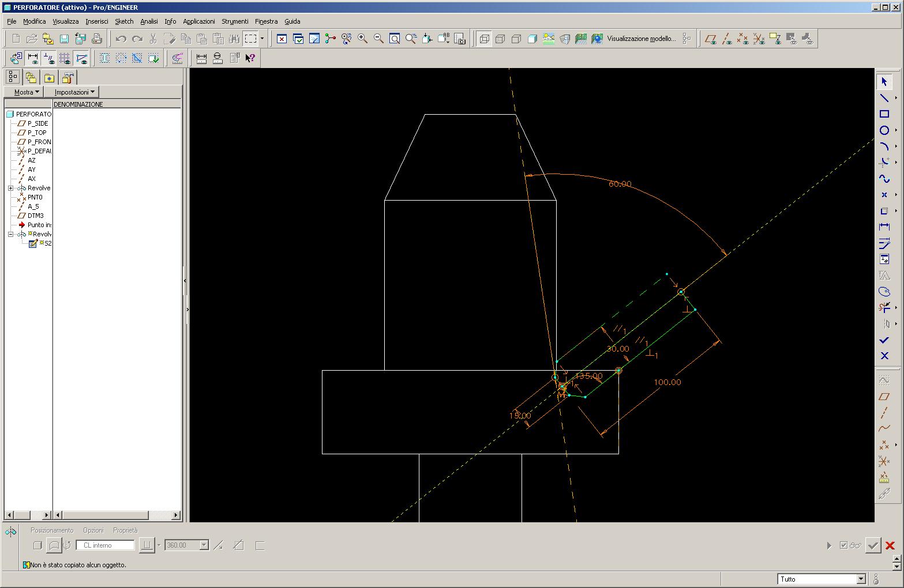The height and width of the screenshot is (588, 904).
Task: Open the revolve angle option dropdown arrow
Action: click(x=159, y=545)
